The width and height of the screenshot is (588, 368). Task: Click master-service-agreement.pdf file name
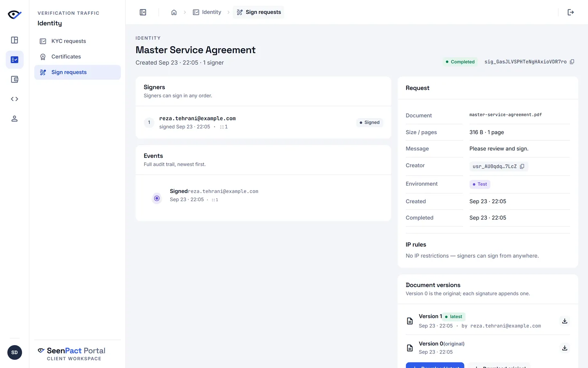click(506, 115)
